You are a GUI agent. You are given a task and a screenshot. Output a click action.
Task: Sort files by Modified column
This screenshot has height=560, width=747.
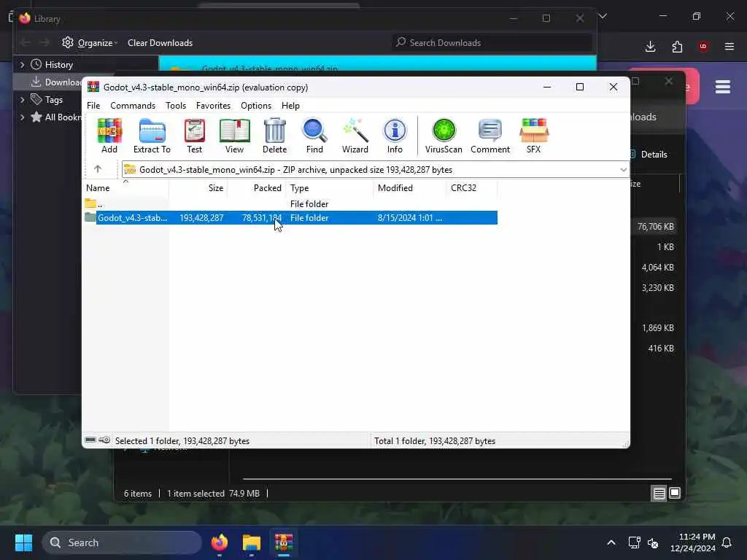(410, 188)
